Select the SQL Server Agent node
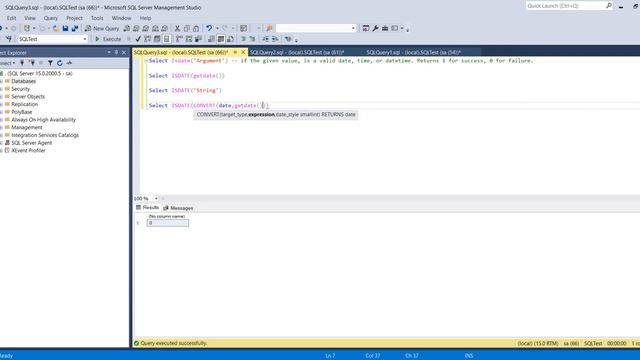The image size is (640, 360). tap(31, 143)
